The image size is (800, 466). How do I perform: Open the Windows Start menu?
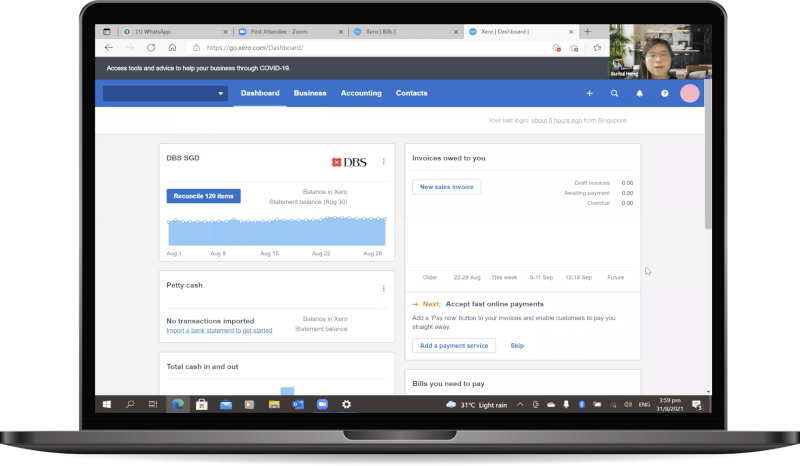[x=107, y=404]
